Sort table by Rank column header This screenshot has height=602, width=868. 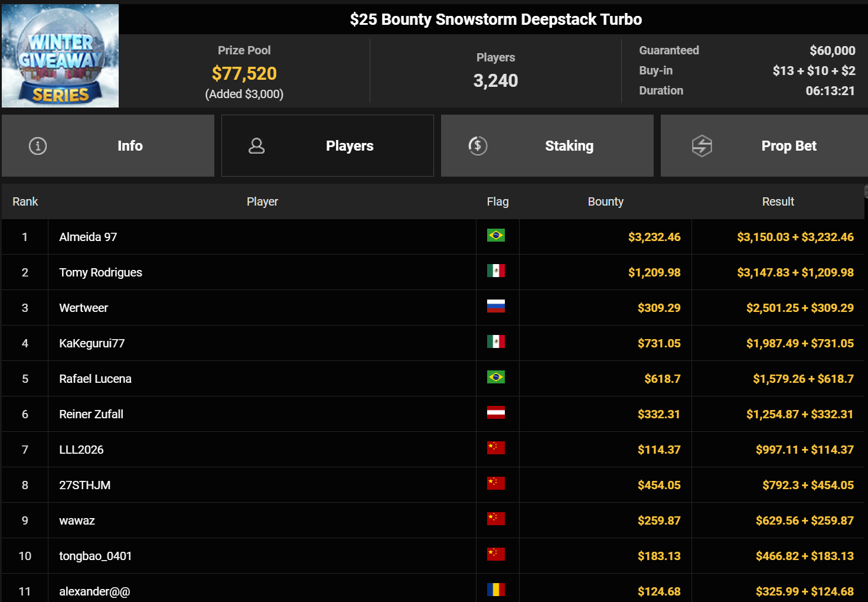(x=25, y=202)
